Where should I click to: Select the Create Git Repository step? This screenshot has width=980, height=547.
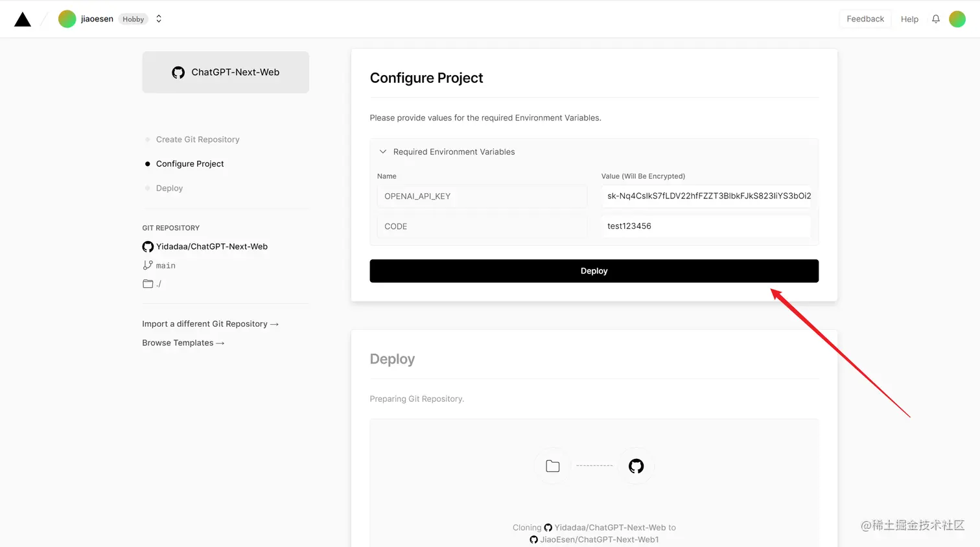198,139
